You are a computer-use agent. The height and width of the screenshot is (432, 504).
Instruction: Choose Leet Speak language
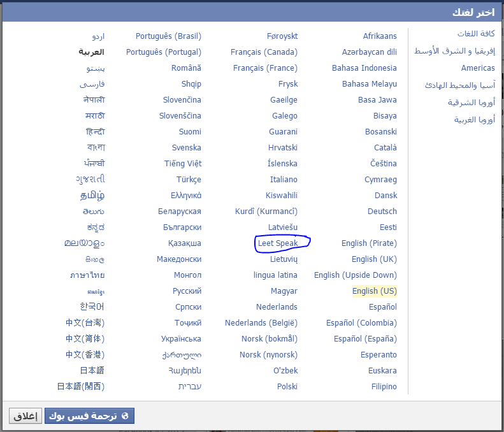tap(278, 243)
